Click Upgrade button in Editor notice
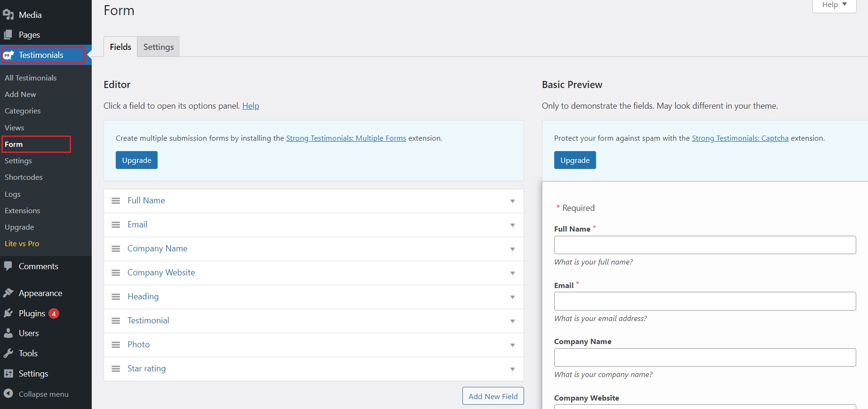Viewport: 868px width, 409px height. [x=136, y=160]
